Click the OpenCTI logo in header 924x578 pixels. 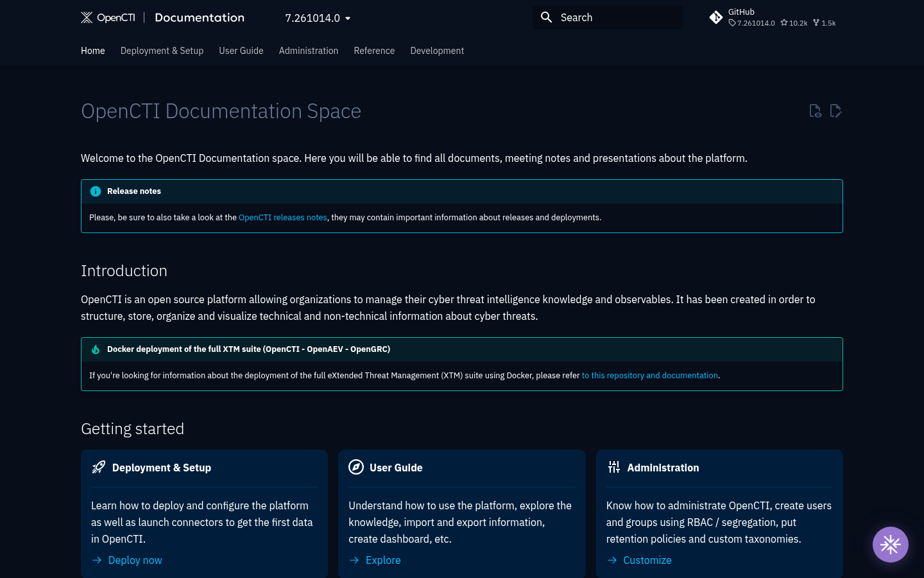point(108,17)
